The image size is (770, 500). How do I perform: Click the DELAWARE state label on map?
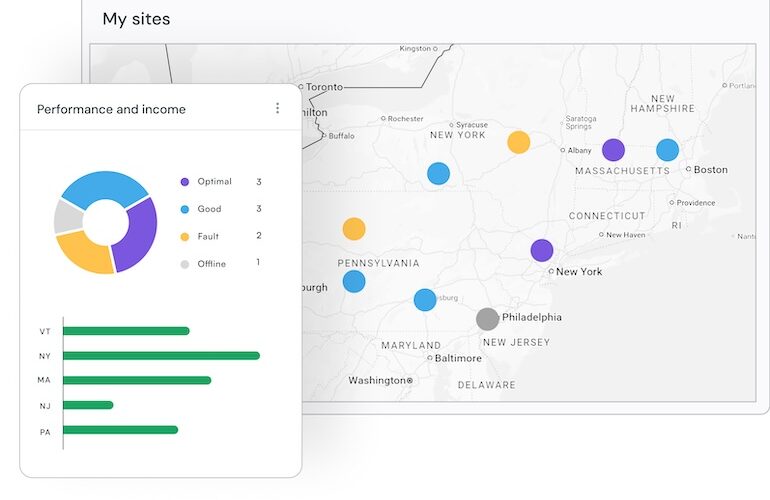click(487, 385)
